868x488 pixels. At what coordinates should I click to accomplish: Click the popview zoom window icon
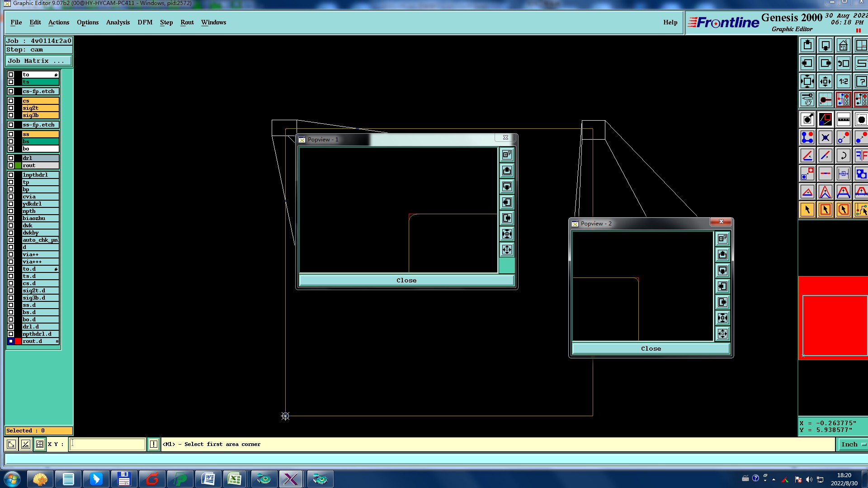(x=507, y=155)
